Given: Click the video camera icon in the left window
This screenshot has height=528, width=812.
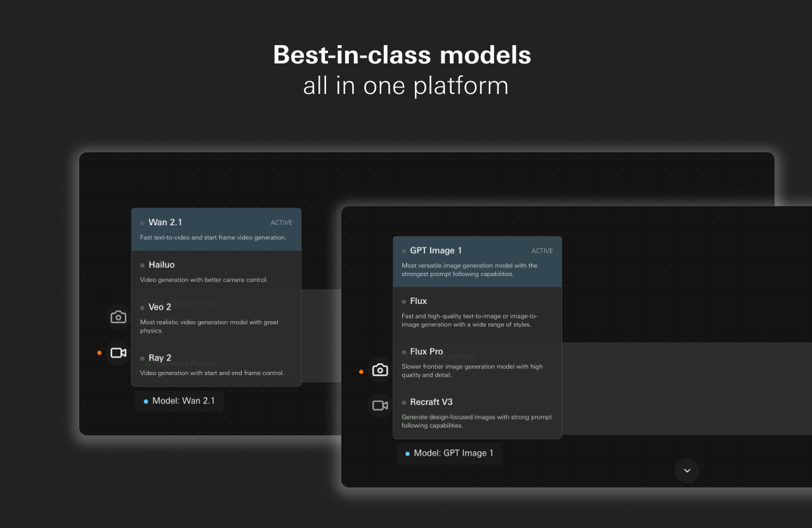Looking at the screenshot, I should click(119, 353).
